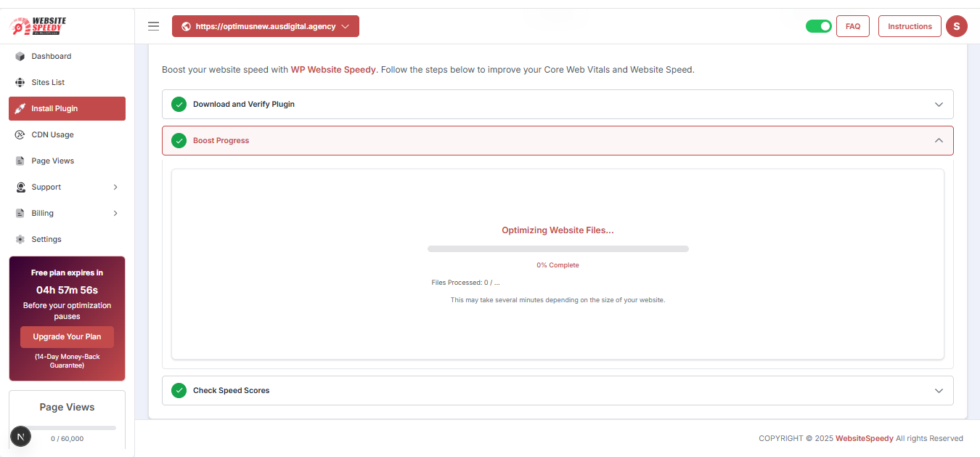Expand the Billing submenu arrow
This screenshot has height=457, width=980.
pyautogui.click(x=115, y=213)
